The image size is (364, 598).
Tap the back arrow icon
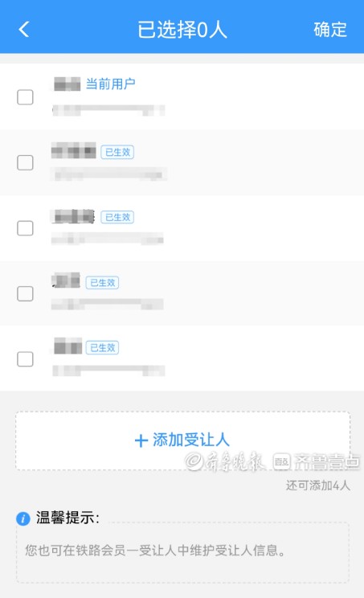point(24,30)
